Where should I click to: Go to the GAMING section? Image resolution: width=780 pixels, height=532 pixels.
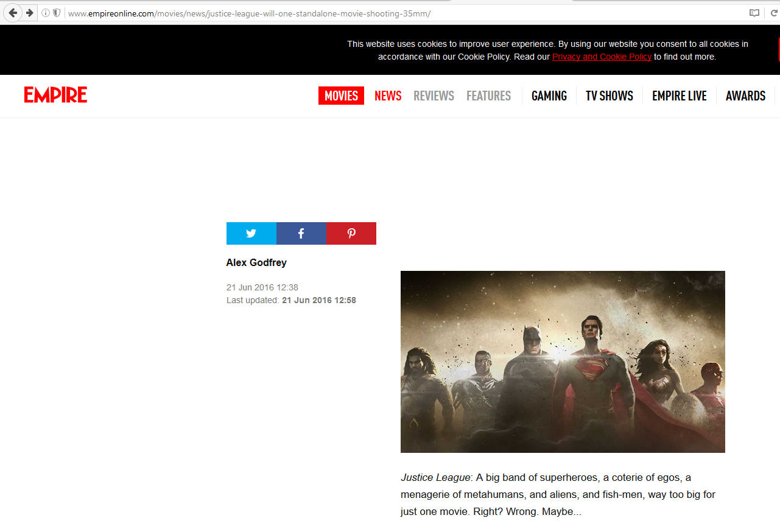tap(549, 96)
